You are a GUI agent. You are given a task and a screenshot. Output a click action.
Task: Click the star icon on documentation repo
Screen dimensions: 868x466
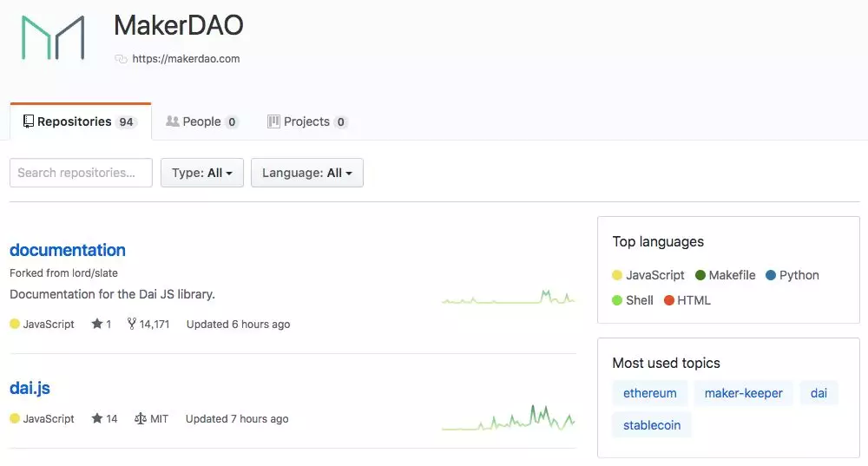tap(97, 324)
